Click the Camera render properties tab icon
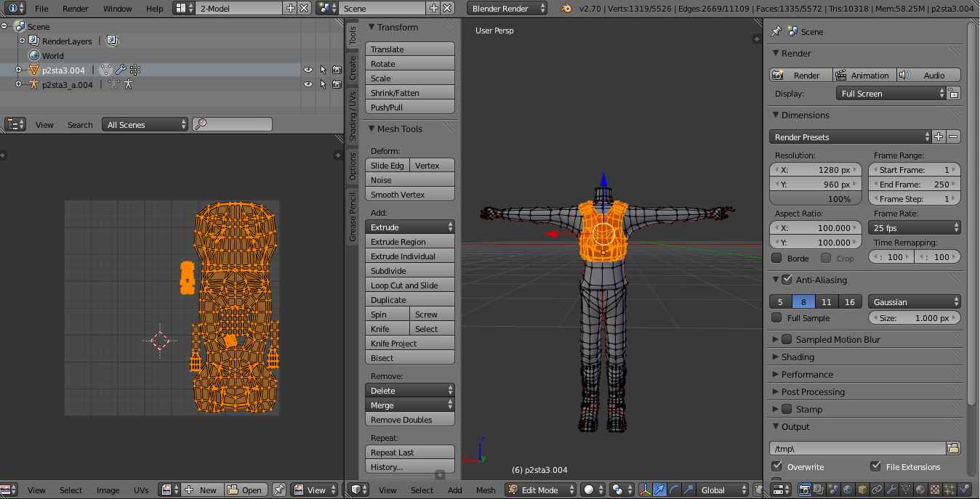980x499 pixels. tap(805, 490)
